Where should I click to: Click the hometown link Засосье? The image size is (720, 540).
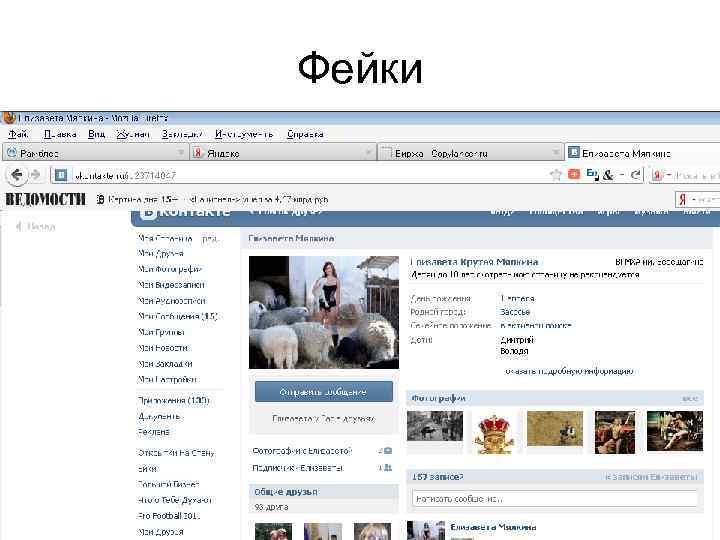coord(515,312)
